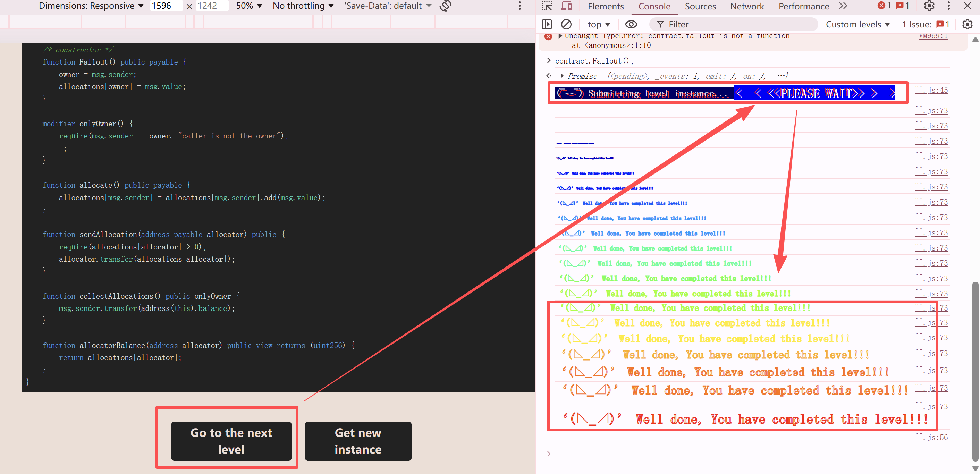Viewport: 980px width, 474px height.
Task: Switch to the Sources tab
Action: 700,6
